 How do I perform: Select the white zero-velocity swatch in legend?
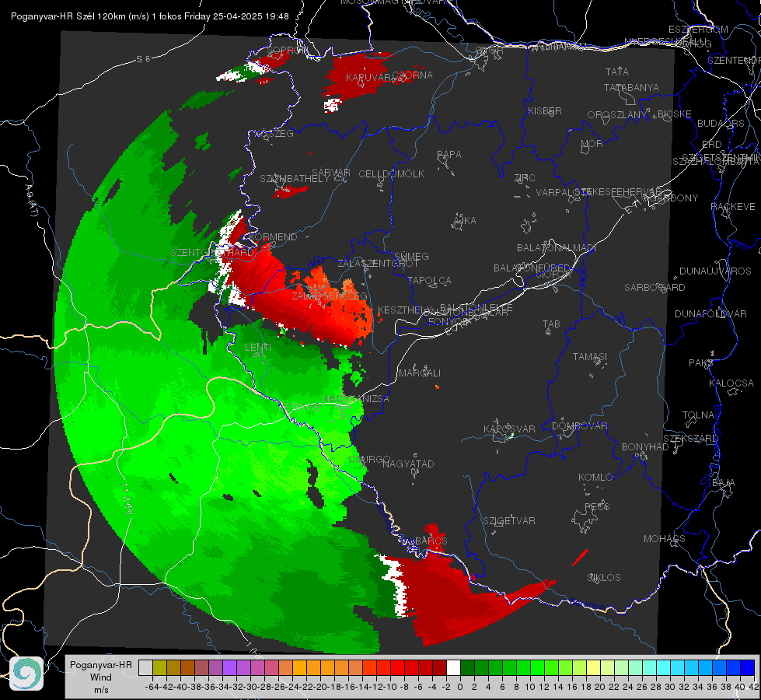[x=453, y=668]
